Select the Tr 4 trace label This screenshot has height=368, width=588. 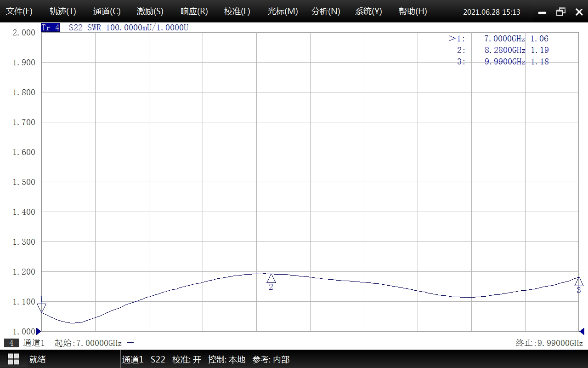pos(51,28)
